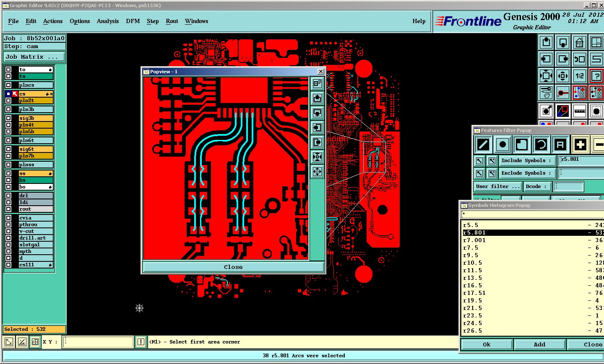The height and width of the screenshot is (364, 604).
Task: Toggle the checkbox for layer drl
Action: point(8,196)
